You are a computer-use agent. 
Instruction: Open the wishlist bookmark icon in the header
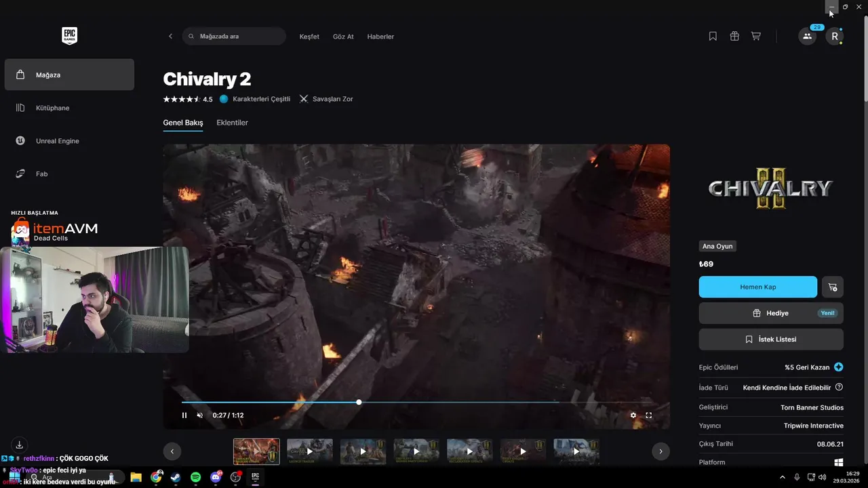713,37
